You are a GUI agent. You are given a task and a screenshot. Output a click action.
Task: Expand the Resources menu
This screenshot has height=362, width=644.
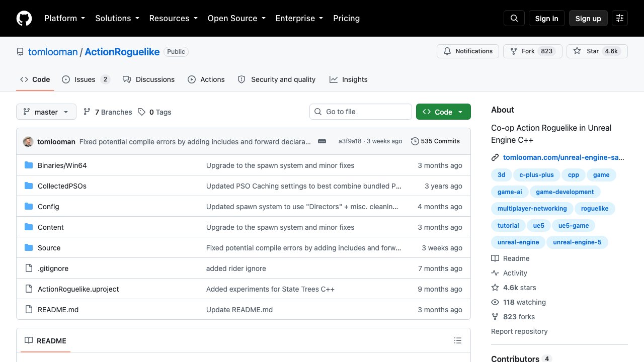point(173,18)
